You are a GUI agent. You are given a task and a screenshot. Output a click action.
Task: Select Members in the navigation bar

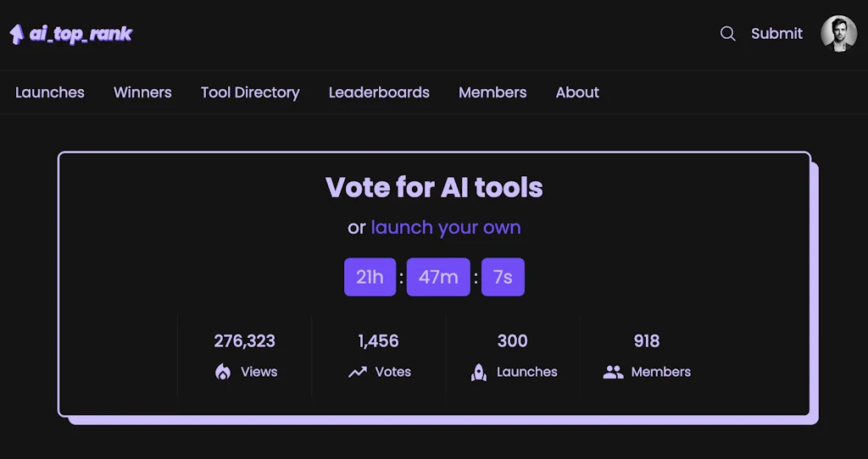pyautogui.click(x=492, y=92)
